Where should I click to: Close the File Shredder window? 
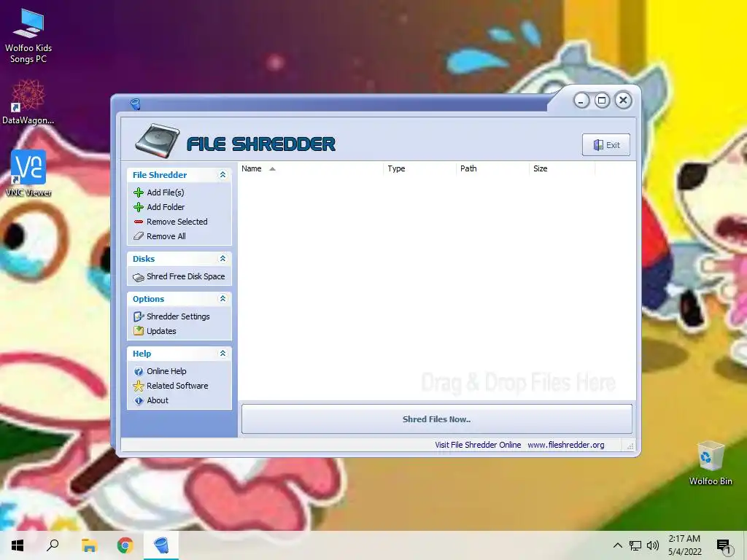[623, 101]
